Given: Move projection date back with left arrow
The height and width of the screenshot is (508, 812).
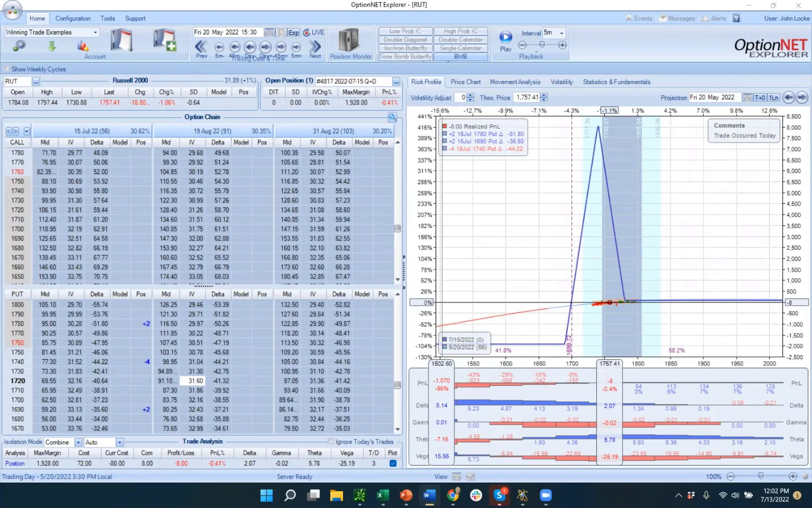Looking at the screenshot, I should (789, 97).
